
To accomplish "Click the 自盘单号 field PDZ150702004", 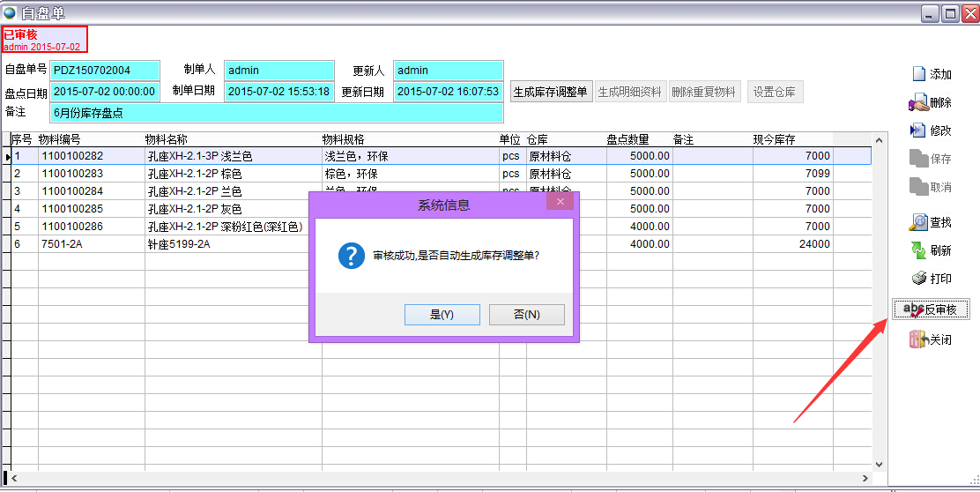I will [x=105, y=71].
